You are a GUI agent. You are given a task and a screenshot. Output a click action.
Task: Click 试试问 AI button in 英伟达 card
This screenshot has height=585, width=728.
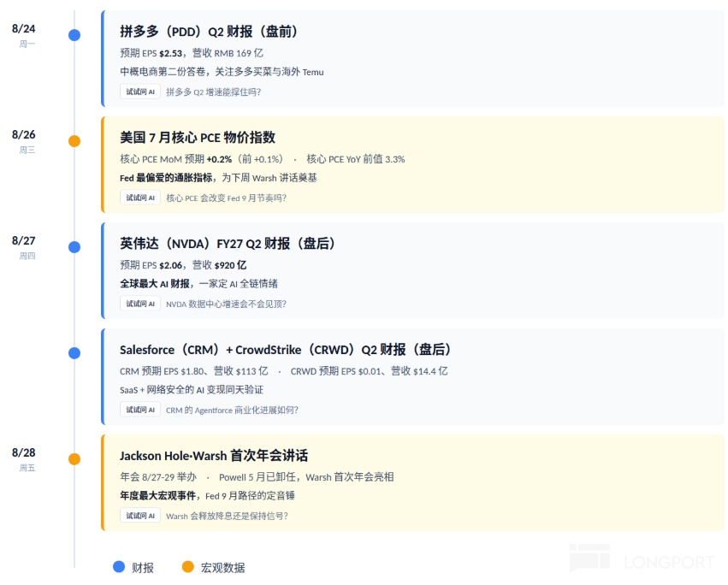(x=140, y=303)
